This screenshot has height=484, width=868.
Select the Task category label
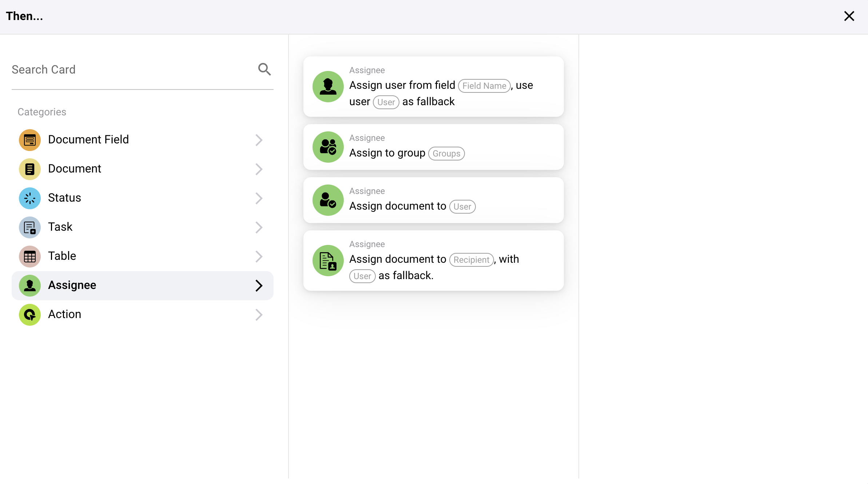point(60,227)
